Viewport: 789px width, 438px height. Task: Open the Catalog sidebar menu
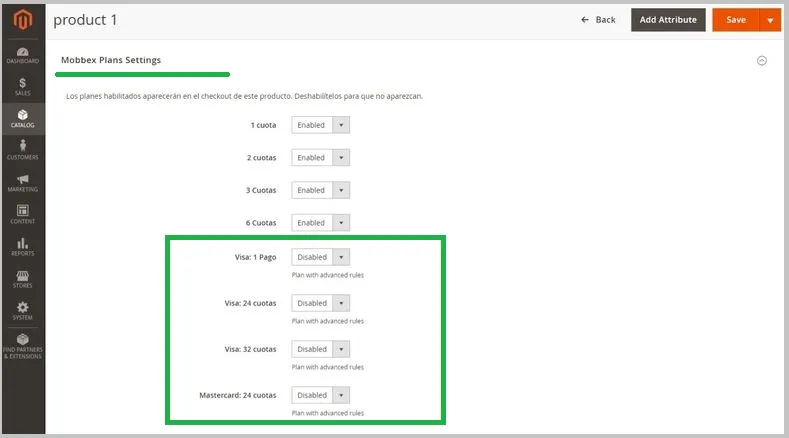[x=23, y=119]
